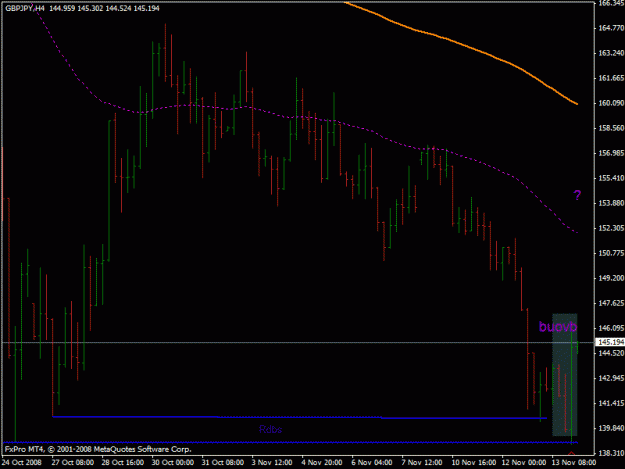Image resolution: width=625 pixels, height=469 pixels.
Task: Click the '13 Nov 08:00' time label
Action: 574,463
